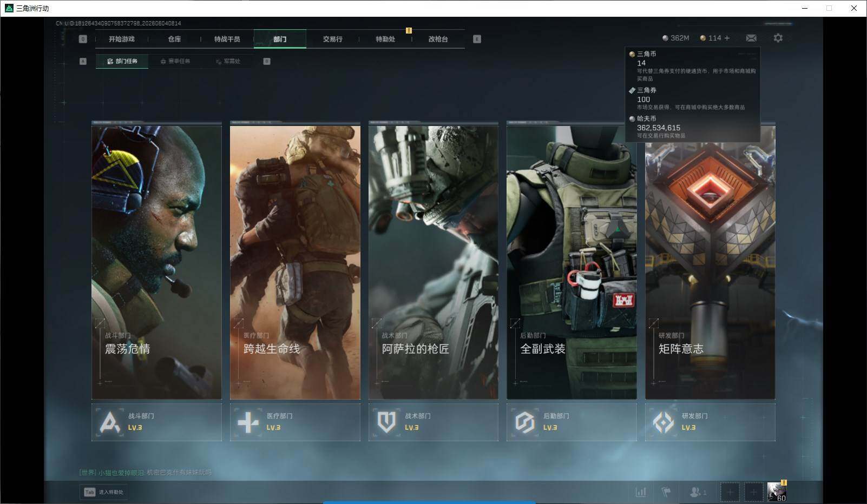Click the D key icon beside sub-tabs
The image size is (867, 504).
(267, 61)
